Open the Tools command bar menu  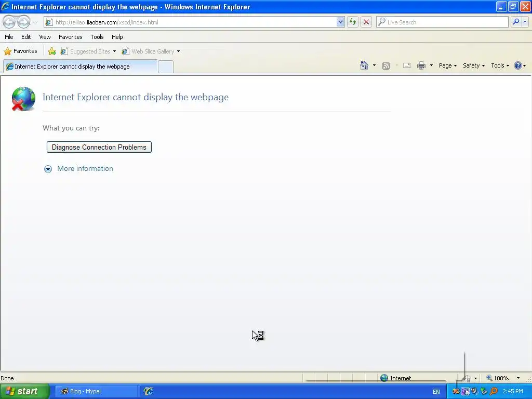[500, 65]
